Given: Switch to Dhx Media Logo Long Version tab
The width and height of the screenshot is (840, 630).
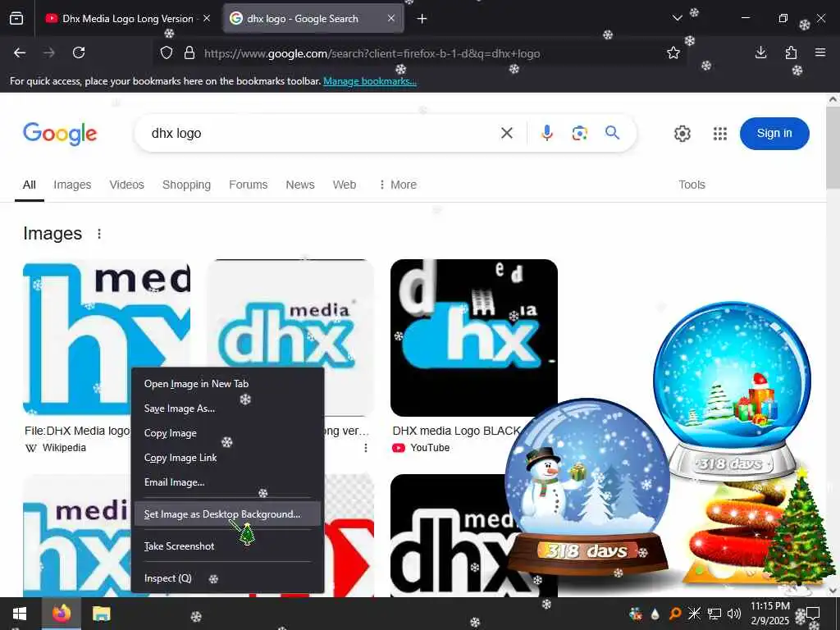Looking at the screenshot, I should tap(121, 19).
